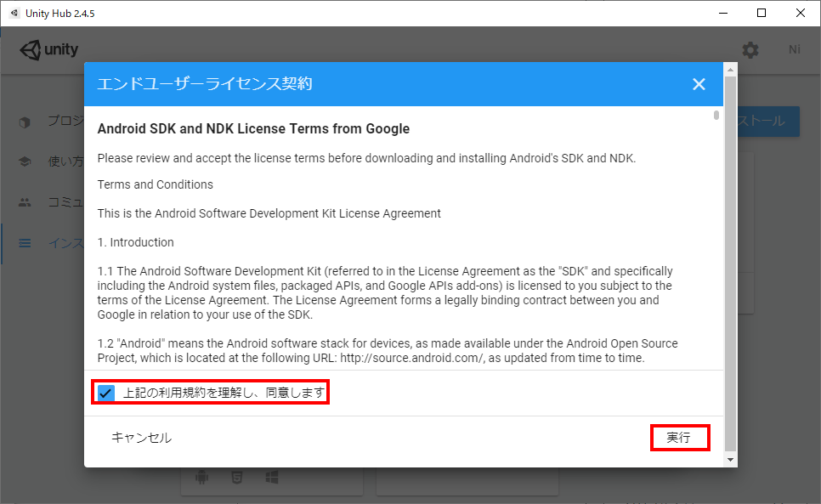Click the Android platform icon below dialog
821x504 pixels.
[x=202, y=478]
